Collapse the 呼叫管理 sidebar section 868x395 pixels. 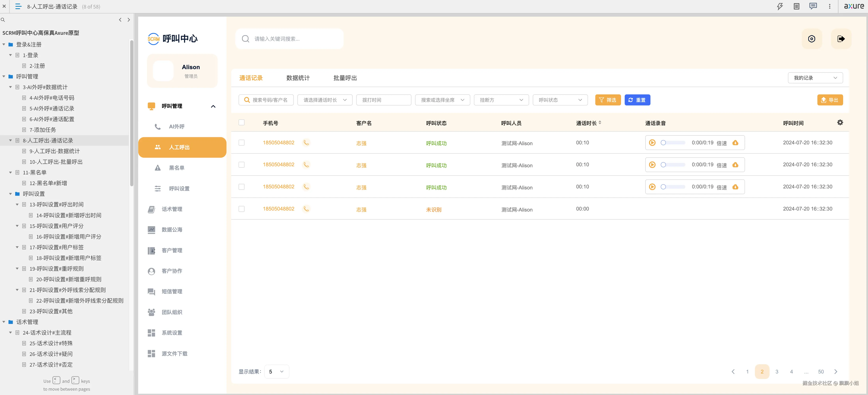pyautogui.click(x=213, y=106)
